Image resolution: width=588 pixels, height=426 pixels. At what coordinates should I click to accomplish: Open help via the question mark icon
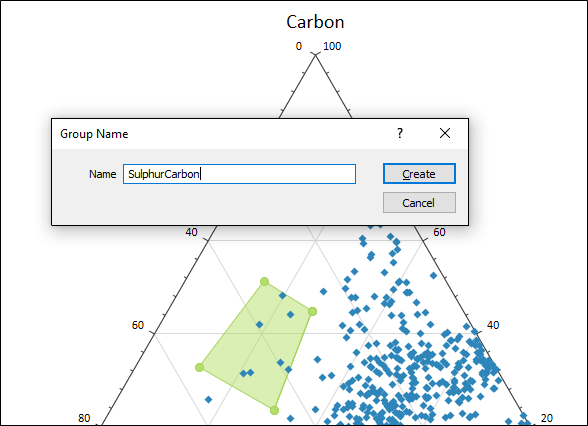coord(400,133)
